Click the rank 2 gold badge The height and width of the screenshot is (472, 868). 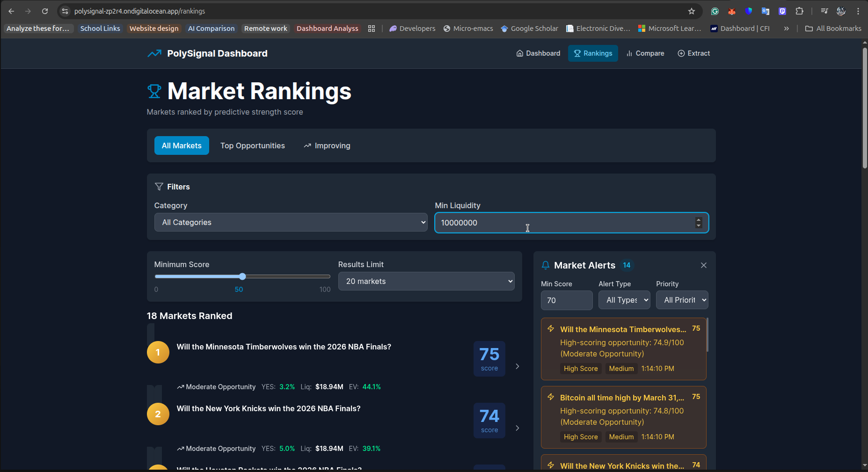pyautogui.click(x=158, y=414)
